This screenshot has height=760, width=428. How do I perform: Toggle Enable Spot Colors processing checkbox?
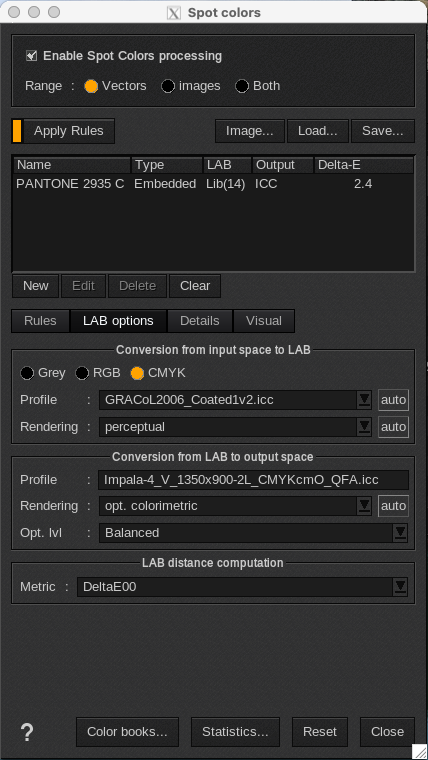[32, 56]
